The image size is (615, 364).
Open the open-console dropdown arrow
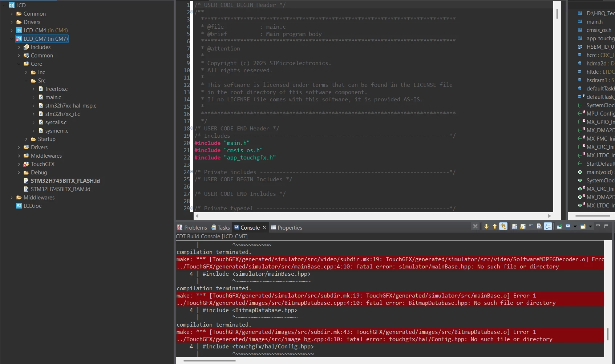590,226
